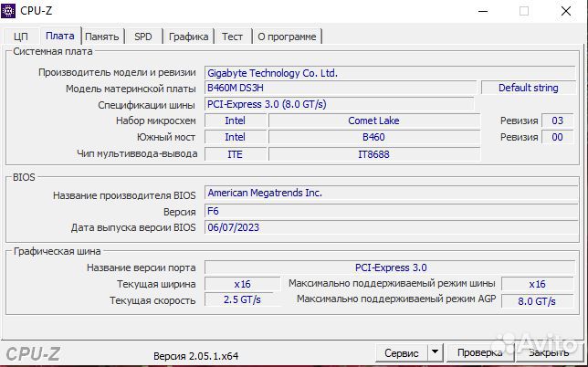The height and width of the screenshot is (367, 588).
Task: Click the B460 southbridge value
Action: (x=373, y=137)
